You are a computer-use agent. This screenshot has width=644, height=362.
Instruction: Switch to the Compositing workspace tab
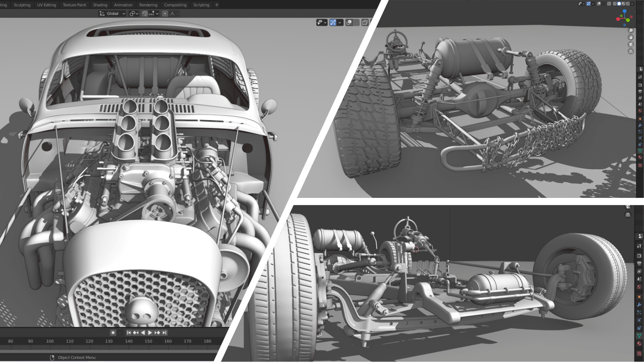pyautogui.click(x=175, y=5)
